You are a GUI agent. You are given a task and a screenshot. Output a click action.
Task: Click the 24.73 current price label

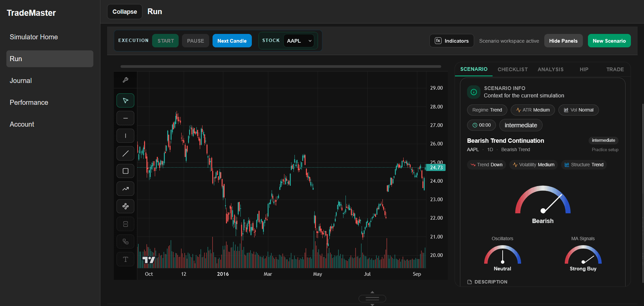[436, 168]
